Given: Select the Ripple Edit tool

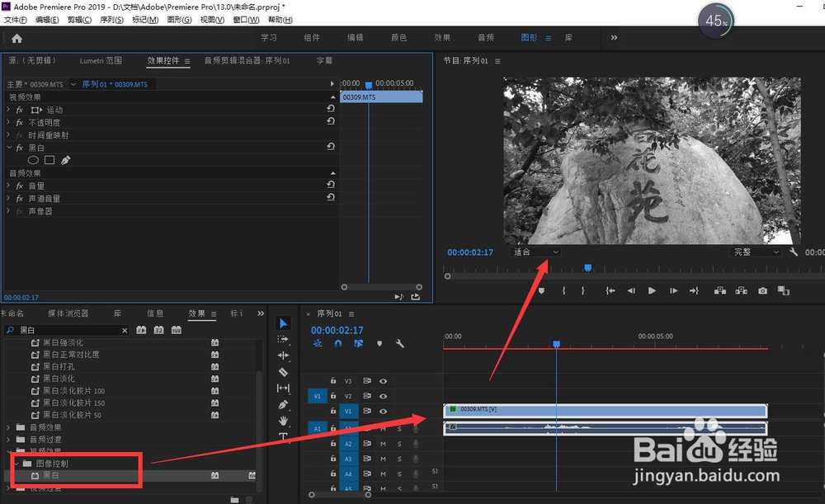Looking at the screenshot, I should click(283, 356).
